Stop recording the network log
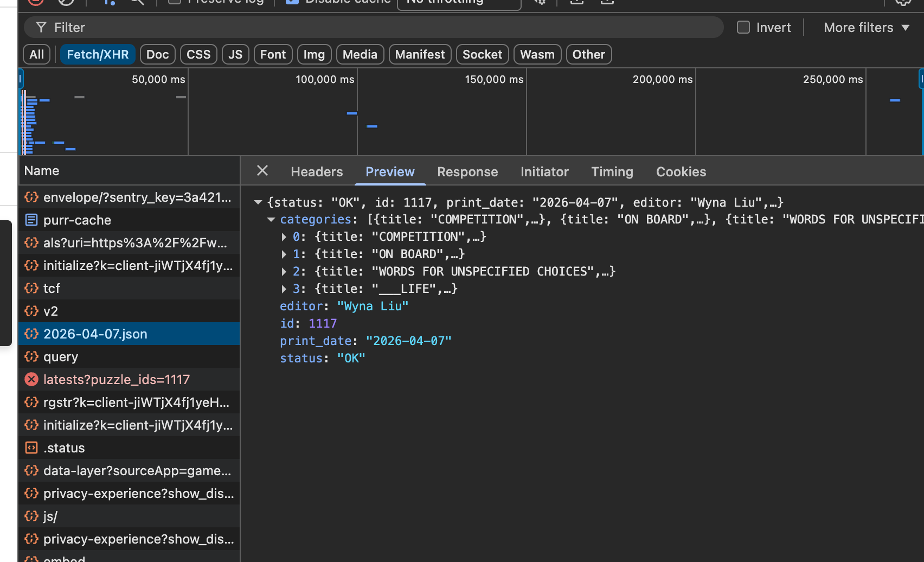Viewport: 924px width, 562px height. coord(35,2)
